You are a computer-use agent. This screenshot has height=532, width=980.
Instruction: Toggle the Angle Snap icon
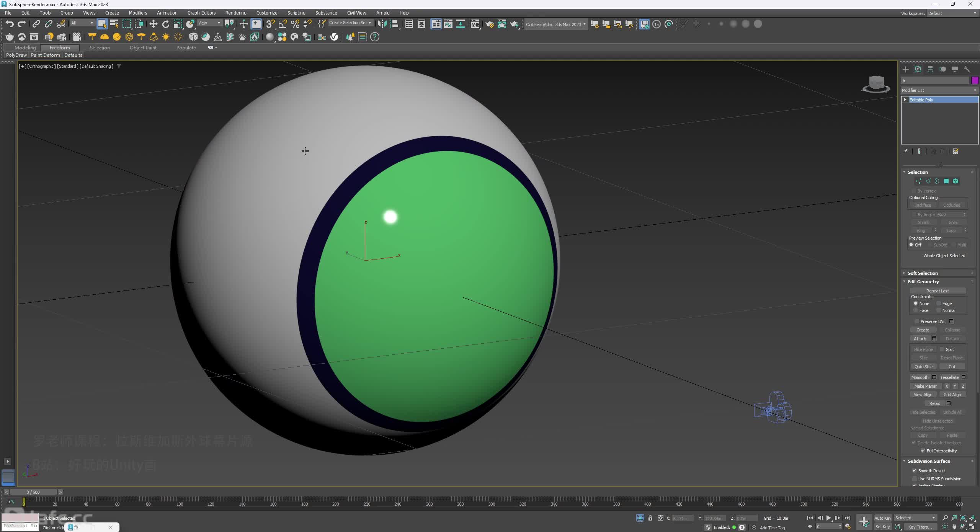tap(283, 24)
